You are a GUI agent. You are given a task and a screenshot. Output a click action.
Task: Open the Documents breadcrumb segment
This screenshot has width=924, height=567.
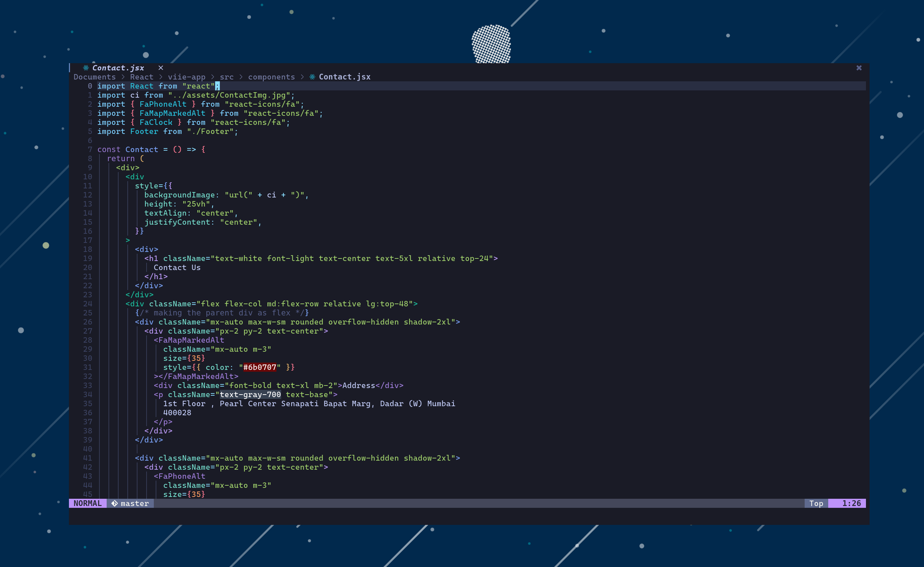94,77
